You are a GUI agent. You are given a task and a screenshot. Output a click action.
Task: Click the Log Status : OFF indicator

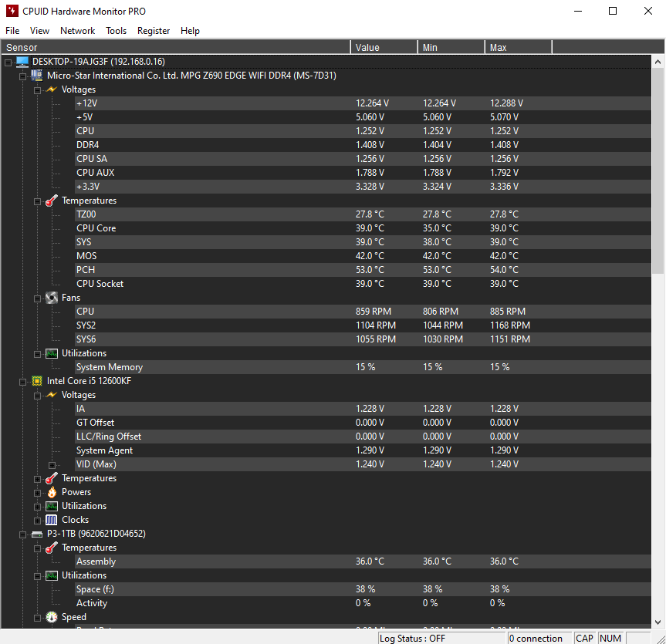point(441,638)
